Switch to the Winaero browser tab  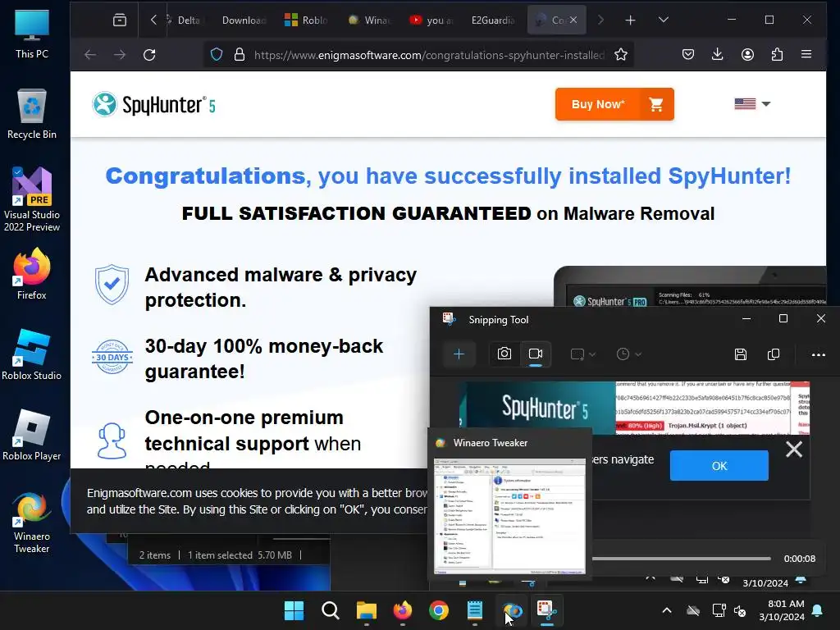click(369, 21)
